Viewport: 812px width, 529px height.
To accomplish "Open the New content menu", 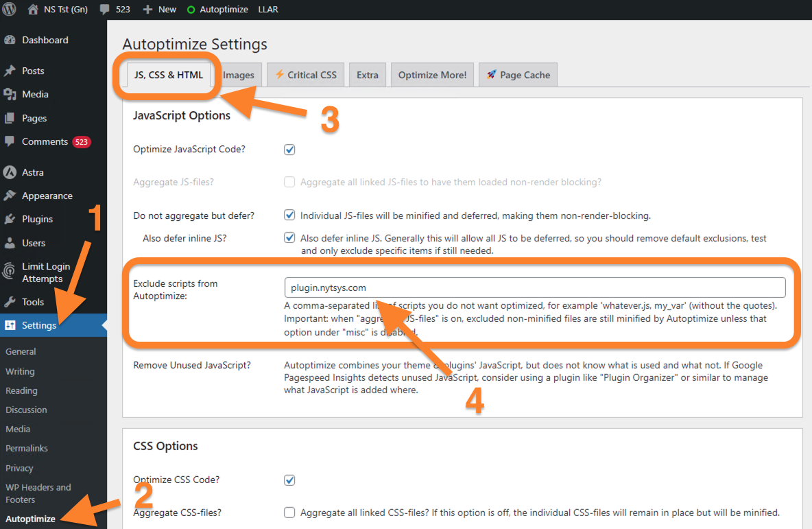I will click(160, 10).
